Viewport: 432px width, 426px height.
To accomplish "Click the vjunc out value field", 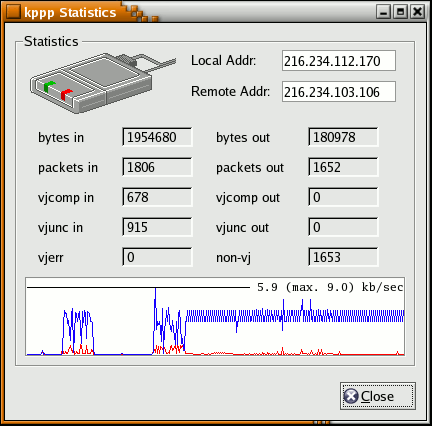I will (343, 227).
